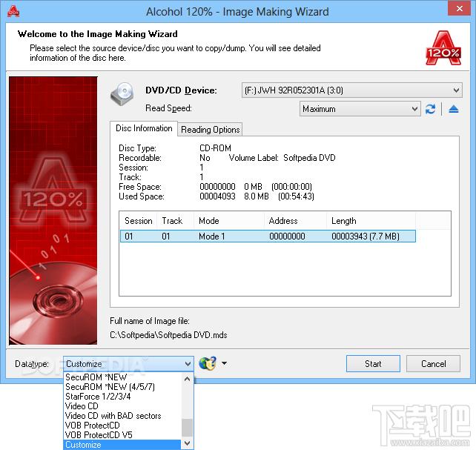Select VOB ProtectCD V5 datatype

coord(122,435)
